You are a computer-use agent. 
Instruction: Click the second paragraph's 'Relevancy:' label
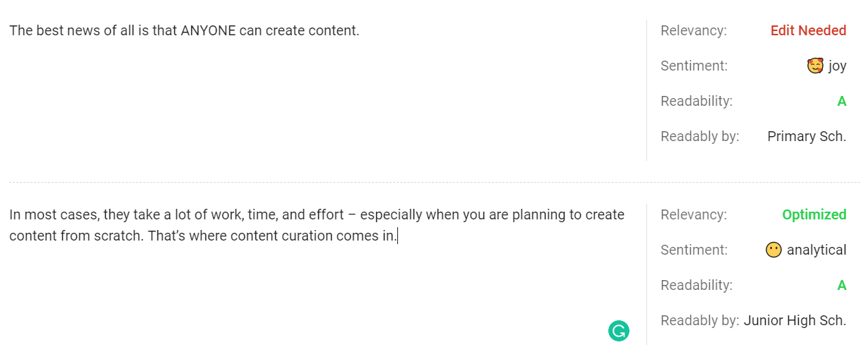click(x=694, y=215)
